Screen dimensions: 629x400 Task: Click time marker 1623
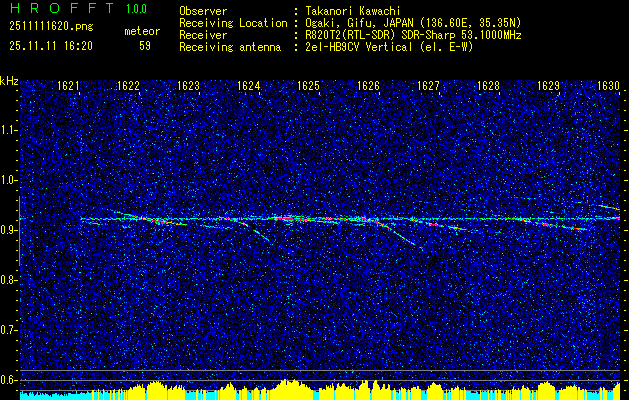(189, 85)
